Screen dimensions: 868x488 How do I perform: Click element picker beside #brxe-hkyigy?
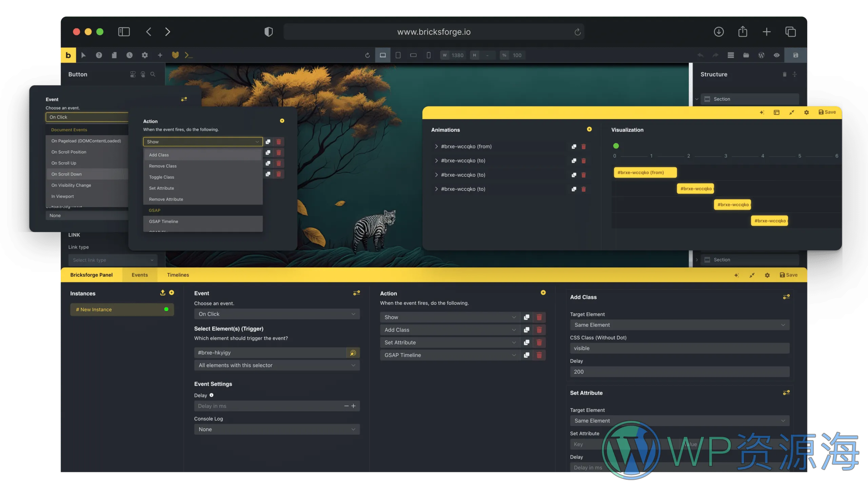point(353,352)
